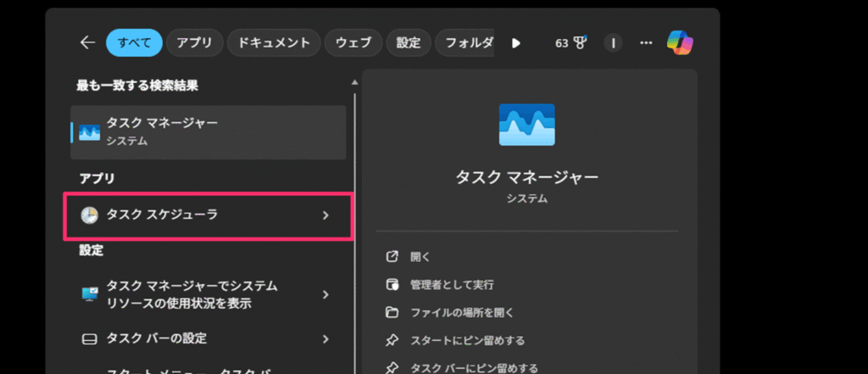Click the タスク バーの設定 taskbar icon
Image resolution: width=868 pixels, height=374 pixels.
[90, 339]
